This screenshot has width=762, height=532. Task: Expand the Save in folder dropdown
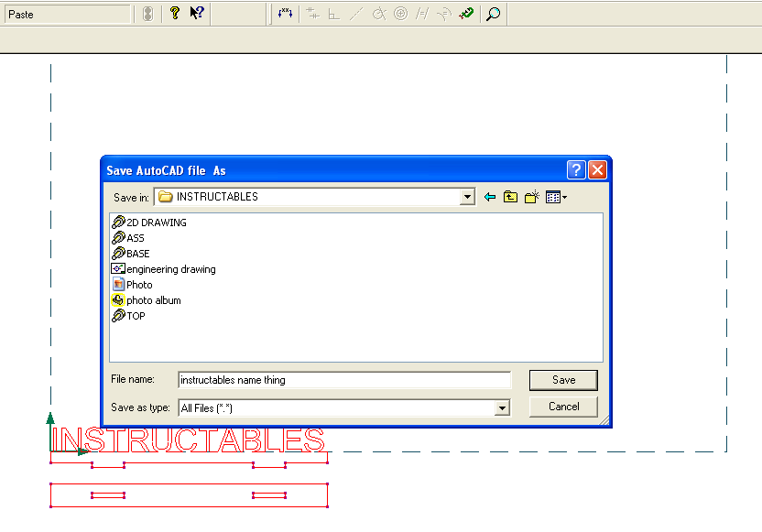point(467,197)
